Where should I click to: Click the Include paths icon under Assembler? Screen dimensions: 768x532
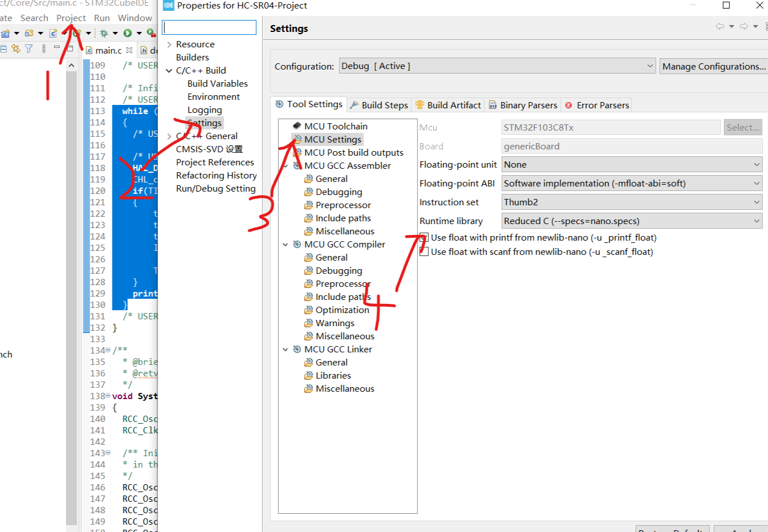click(308, 218)
